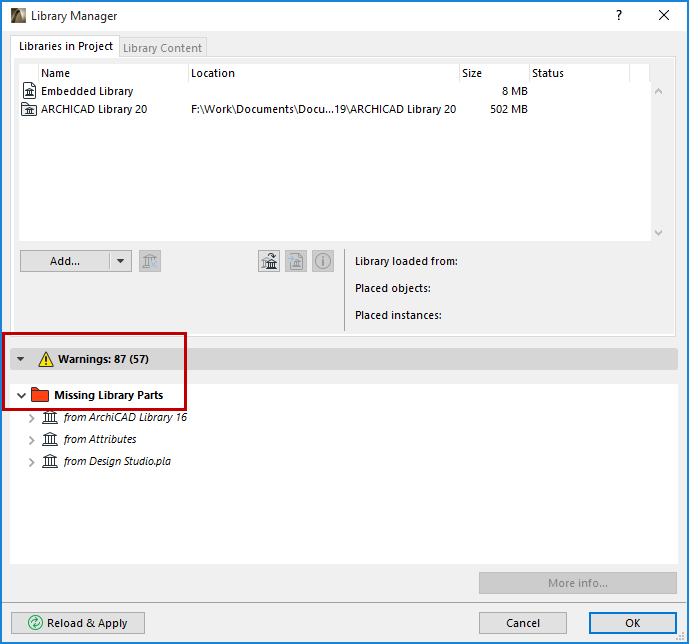Click the red Missing Library Parts folder icon
Viewport: 689px width, 644px height.
coord(40,395)
